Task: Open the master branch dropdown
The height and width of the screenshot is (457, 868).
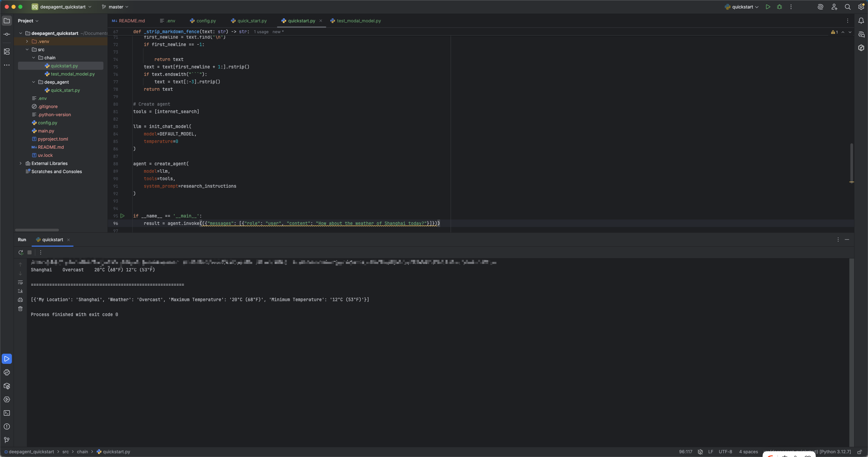Action: coord(115,7)
